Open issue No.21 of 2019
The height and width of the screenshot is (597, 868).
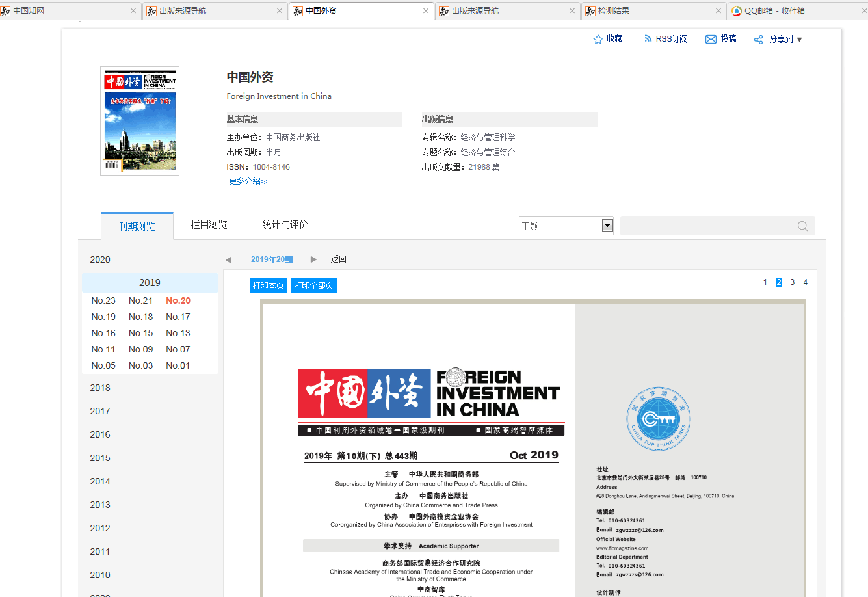140,300
